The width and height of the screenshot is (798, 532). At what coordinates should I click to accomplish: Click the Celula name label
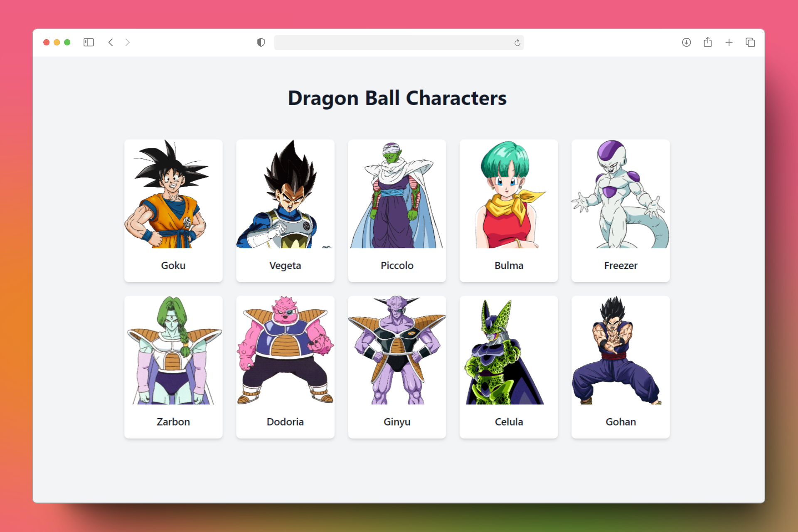click(509, 422)
